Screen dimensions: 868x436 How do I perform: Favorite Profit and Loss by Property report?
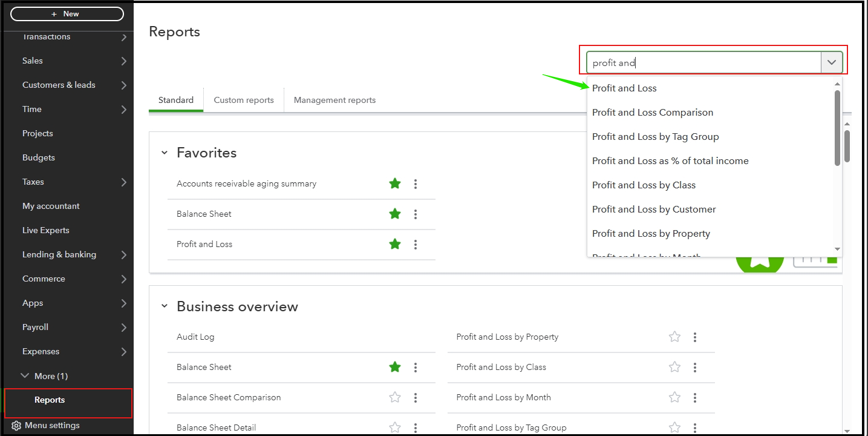(x=674, y=337)
